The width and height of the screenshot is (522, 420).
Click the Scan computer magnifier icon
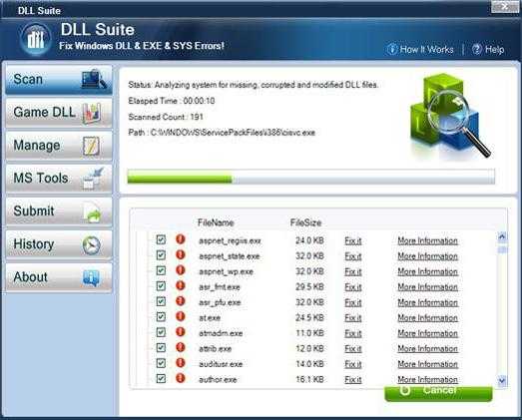(x=94, y=79)
